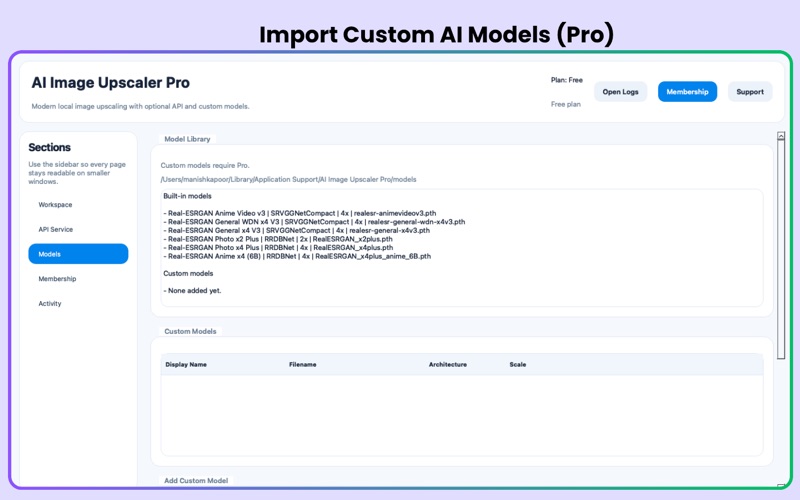This screenshot has width=800, height=500.
Task: Click the 'Plan: Free' label
Action: [x=566, y=80]
